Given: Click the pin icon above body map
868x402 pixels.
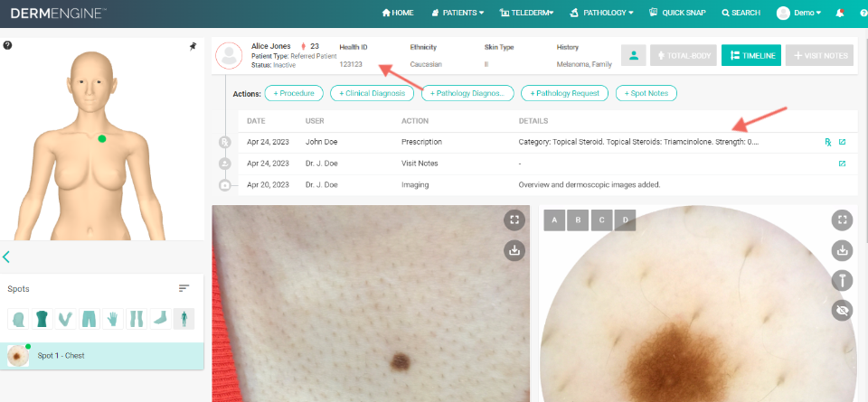Looking at the screenshot, I should coord(193,46).
